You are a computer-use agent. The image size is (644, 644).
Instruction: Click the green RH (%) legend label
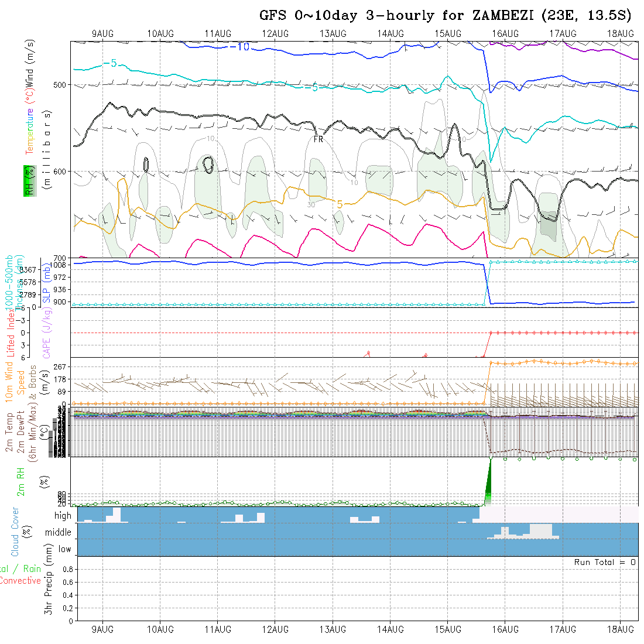[30, 181]
